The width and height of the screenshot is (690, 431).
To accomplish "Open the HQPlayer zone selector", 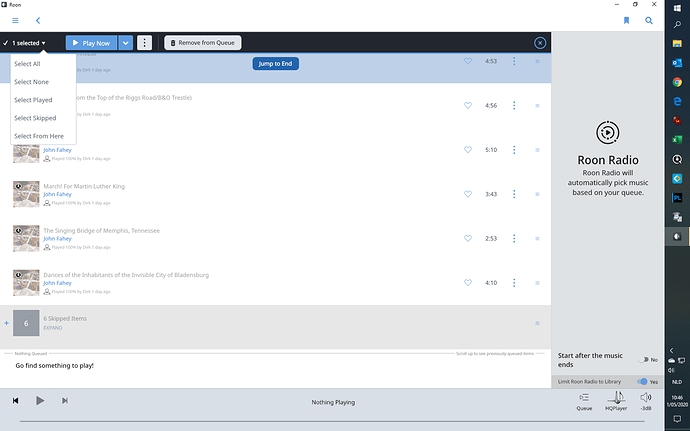I will tap(616, 402).
